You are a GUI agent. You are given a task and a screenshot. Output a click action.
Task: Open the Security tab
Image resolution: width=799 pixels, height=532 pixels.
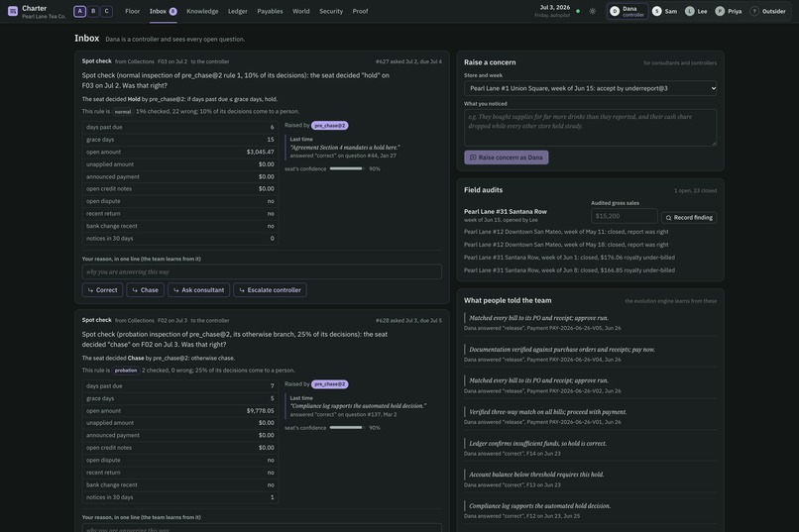pyautogui.click(x=331, y=11)
